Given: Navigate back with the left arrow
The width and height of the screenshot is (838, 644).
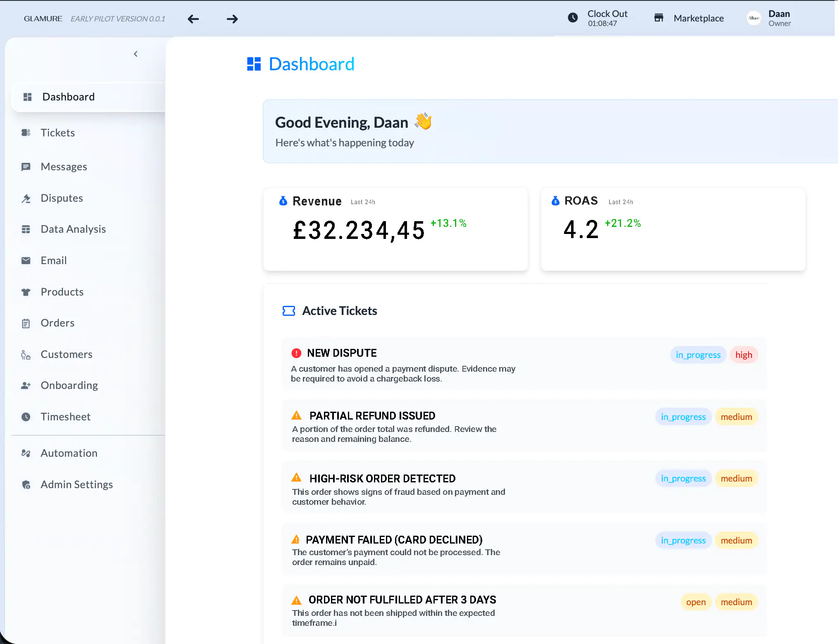Looking at the screenshot, I should coord(193,19).
